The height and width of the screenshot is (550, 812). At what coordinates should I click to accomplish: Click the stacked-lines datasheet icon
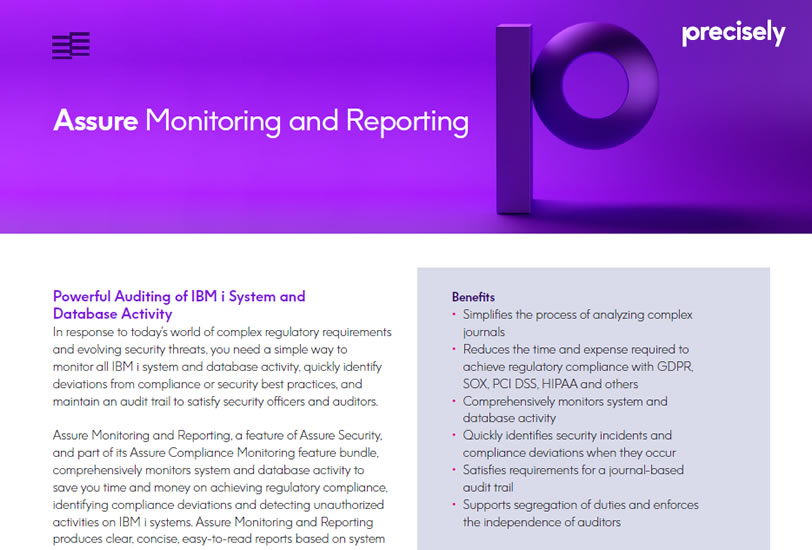tap(71, 46)
